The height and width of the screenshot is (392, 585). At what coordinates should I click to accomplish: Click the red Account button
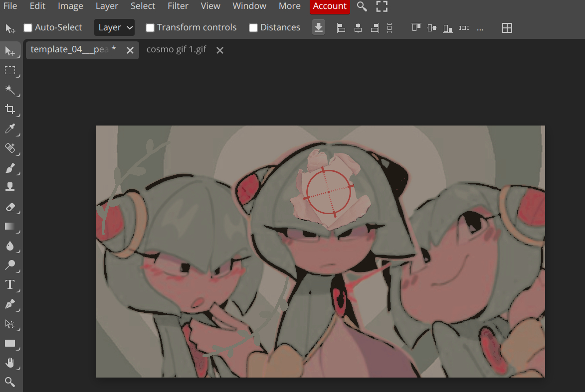point(330,6)
